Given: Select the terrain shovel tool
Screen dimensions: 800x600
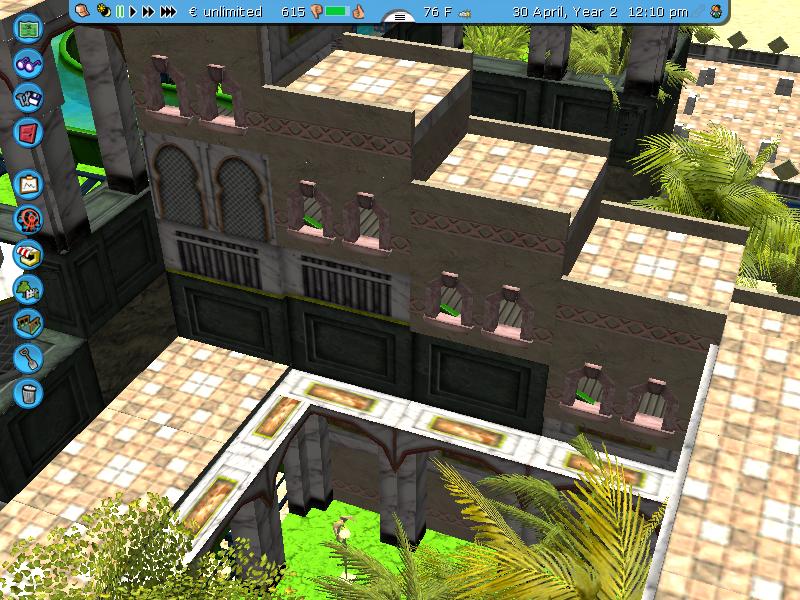Looking at the screenshot, I should (28, 359).
